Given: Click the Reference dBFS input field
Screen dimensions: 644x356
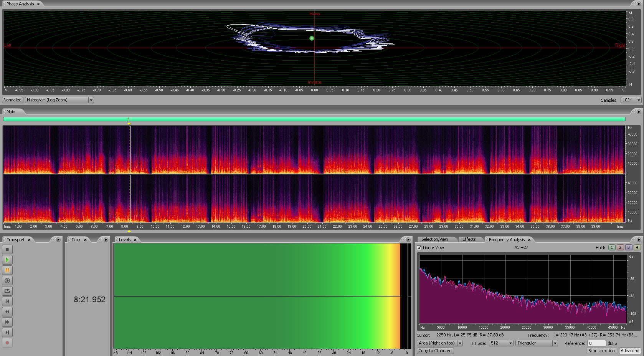Looking at the screenshot, I should (x=596, y=343).
